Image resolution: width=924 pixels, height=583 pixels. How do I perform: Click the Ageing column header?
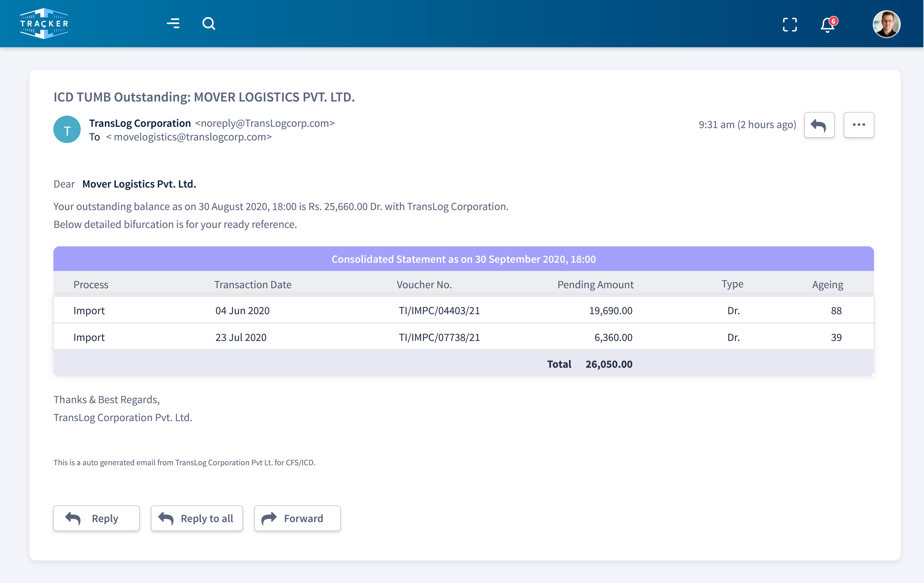[x=828, y=284]
